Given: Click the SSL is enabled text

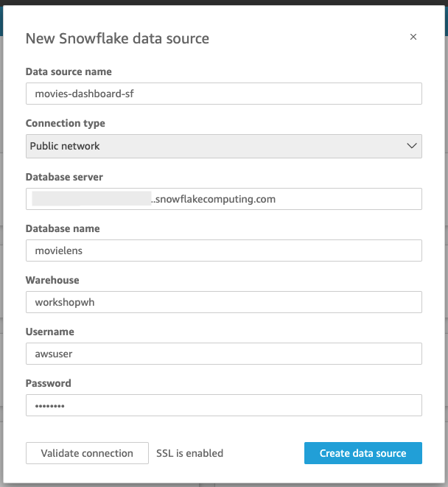Looking at the screenshot, I should coord(189,453).
